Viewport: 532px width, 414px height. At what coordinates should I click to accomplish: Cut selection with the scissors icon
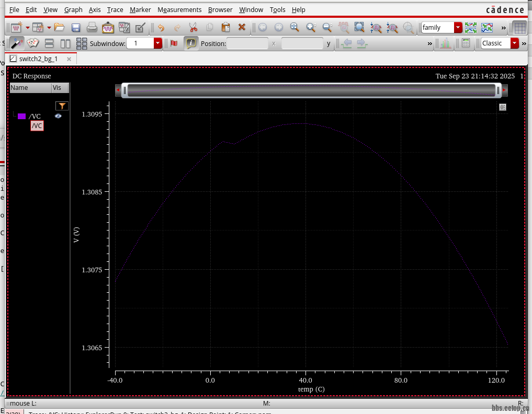click(193, 27)
